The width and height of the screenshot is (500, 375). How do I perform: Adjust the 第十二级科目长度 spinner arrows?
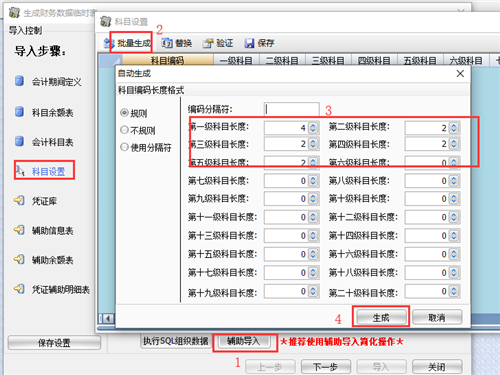454,217
